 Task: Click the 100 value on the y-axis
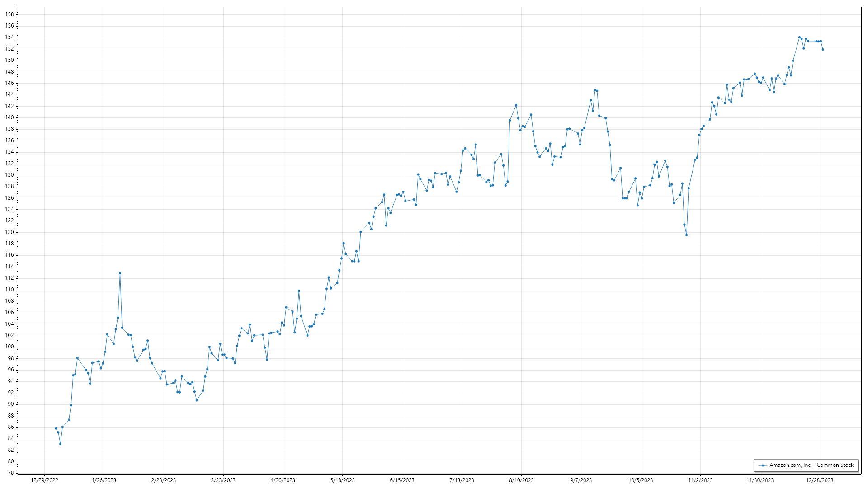9,347
